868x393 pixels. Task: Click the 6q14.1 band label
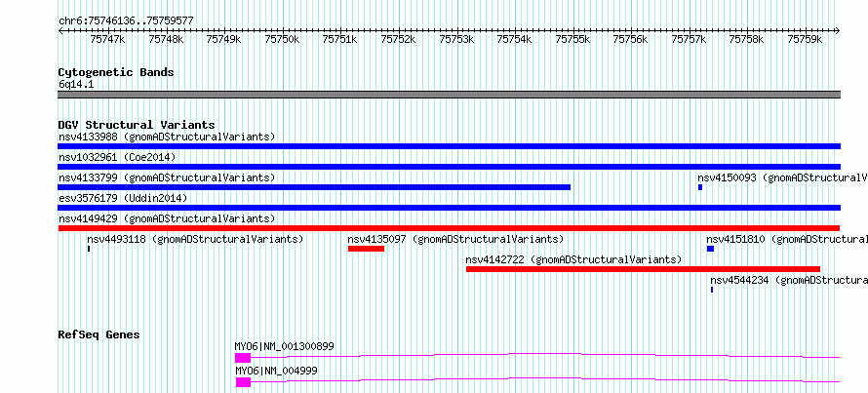(x=76, y=84)
